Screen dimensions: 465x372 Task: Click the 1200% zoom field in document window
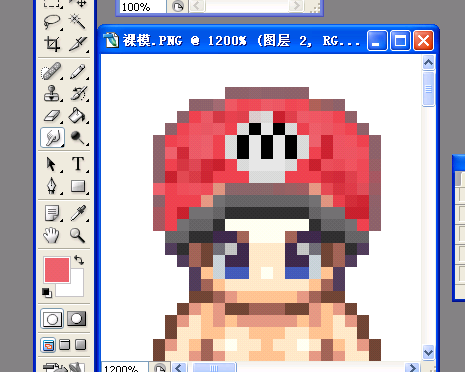tap(125, 367)
